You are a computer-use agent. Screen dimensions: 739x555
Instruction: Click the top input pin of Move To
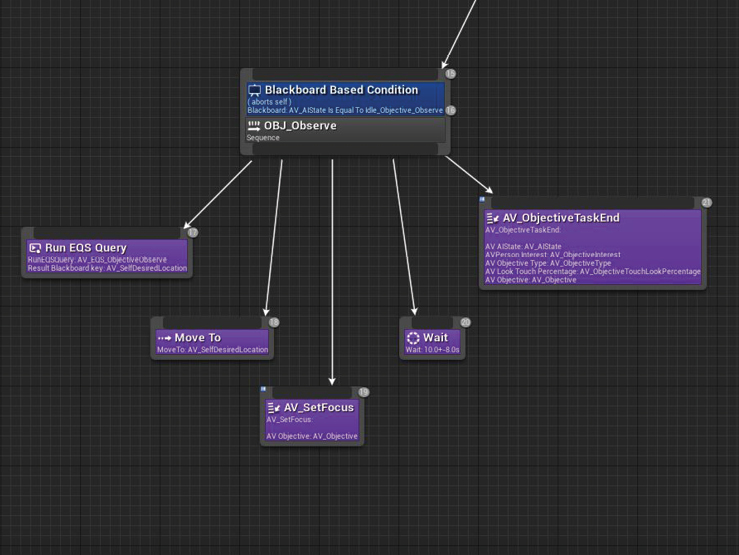(212, 323)
